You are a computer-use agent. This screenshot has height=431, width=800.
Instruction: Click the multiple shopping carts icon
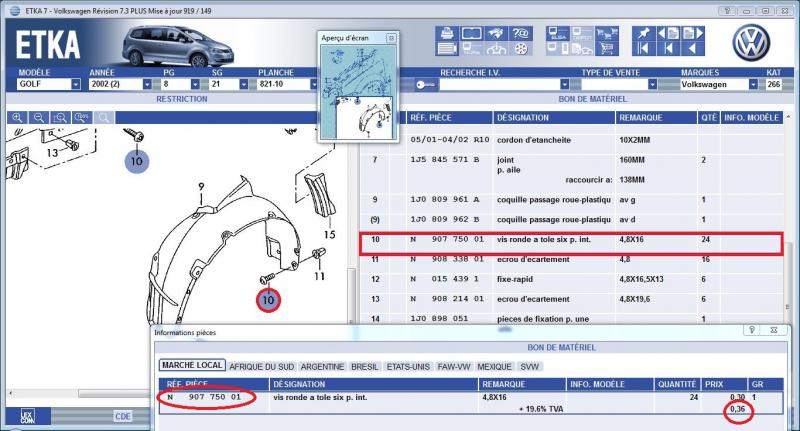pos(606,34)
